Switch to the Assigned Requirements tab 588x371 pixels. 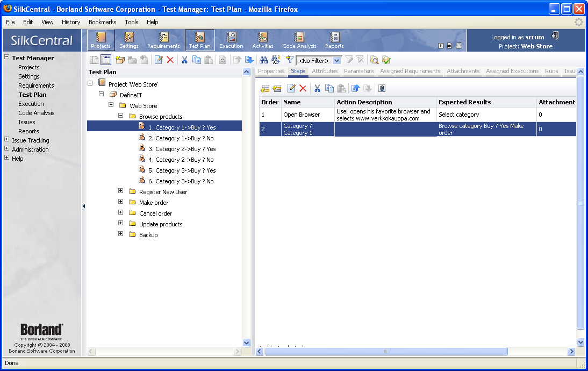coord(410,72)
